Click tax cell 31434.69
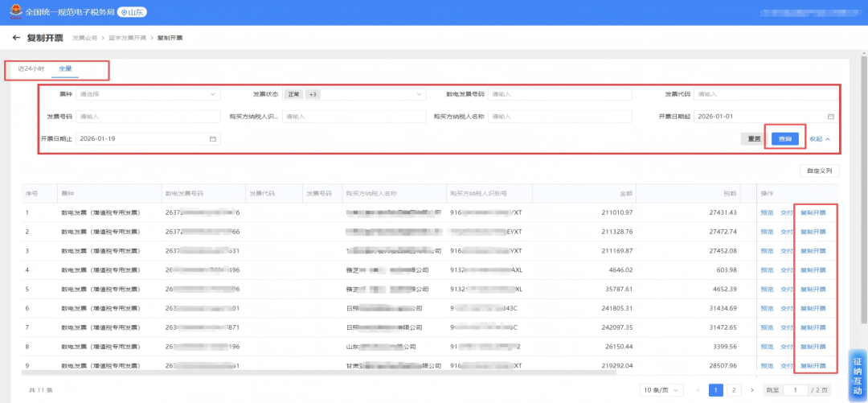This screenshot has height=403, width=868. [x=723, y=308]
